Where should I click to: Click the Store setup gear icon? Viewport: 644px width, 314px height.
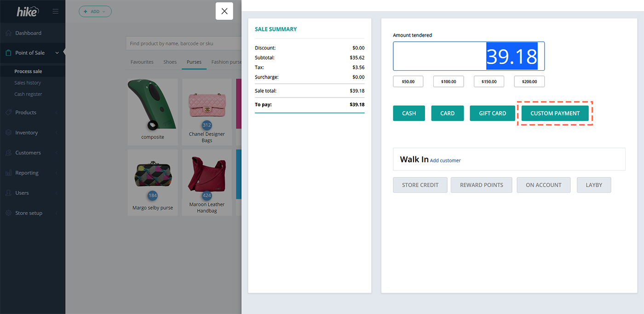[x=8, y=213]
